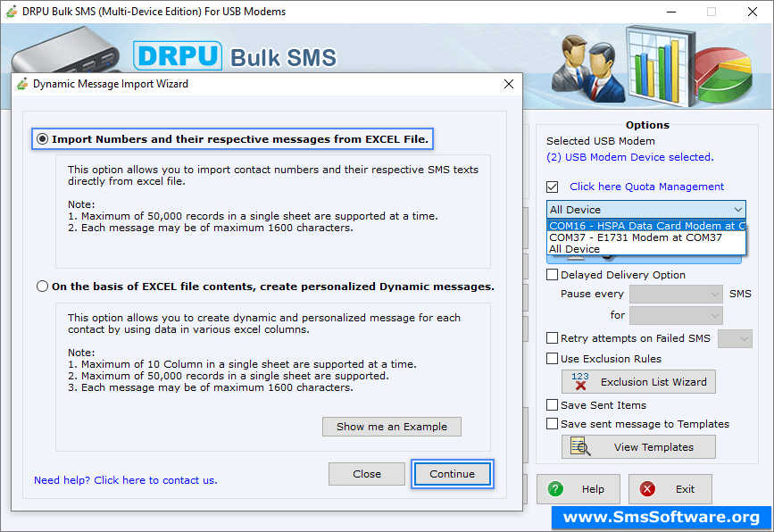Viewport: 774px width, 532px height.
Task: Enable Save Sent Items checkbox
Action: [553, 404]
